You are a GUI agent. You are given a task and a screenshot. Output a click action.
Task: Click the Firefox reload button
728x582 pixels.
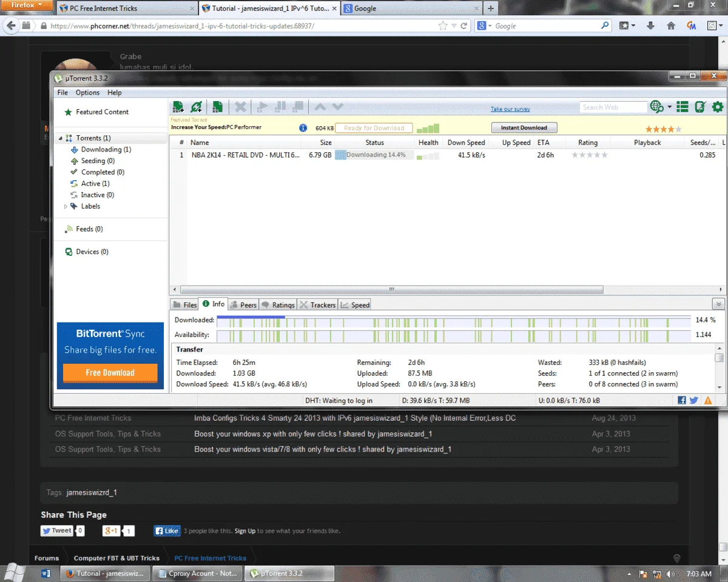[464, 26]
